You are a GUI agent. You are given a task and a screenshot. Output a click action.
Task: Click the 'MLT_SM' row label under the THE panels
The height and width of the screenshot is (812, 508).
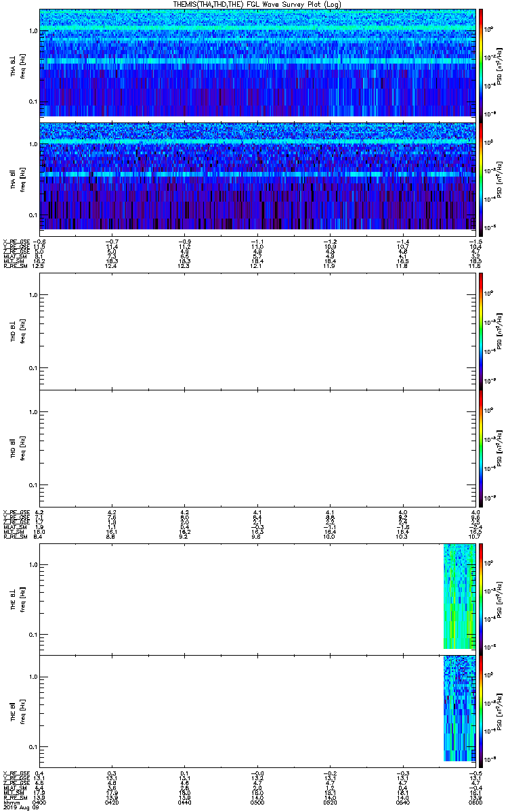pyautogui.click(x=13, y=792)
